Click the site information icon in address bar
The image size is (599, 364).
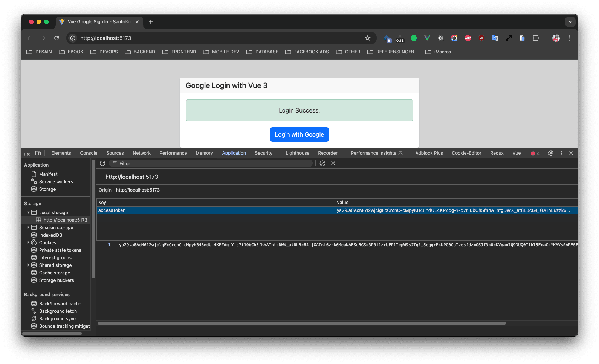(x=73, y=38)
